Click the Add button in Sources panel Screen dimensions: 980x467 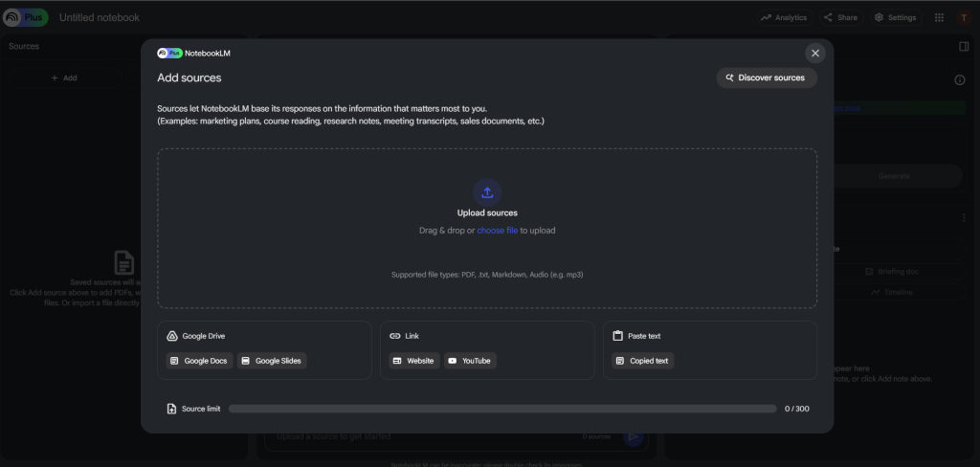[64, 78]
